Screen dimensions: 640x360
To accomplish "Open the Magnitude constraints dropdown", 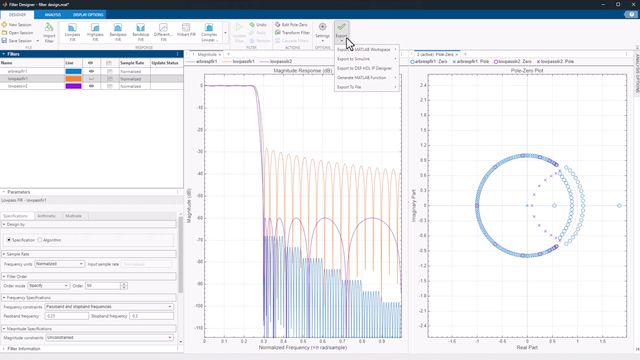I will (x=109, y=338).
